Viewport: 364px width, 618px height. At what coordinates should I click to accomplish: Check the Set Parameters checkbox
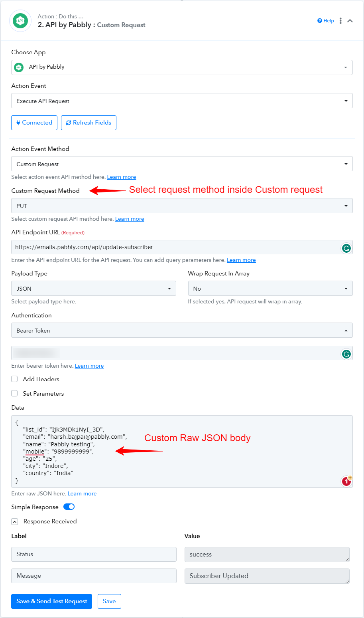point(14,393)
